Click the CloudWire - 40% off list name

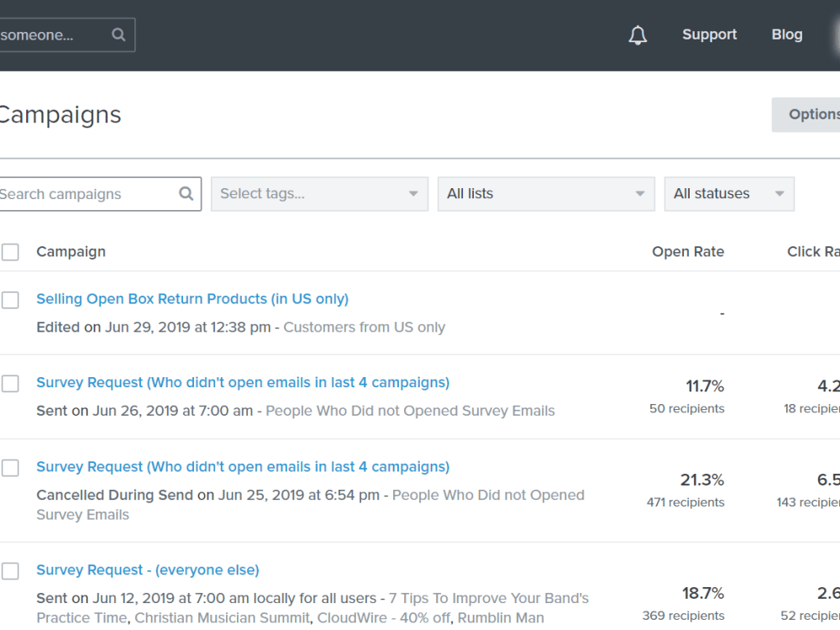tap(384, 617)
